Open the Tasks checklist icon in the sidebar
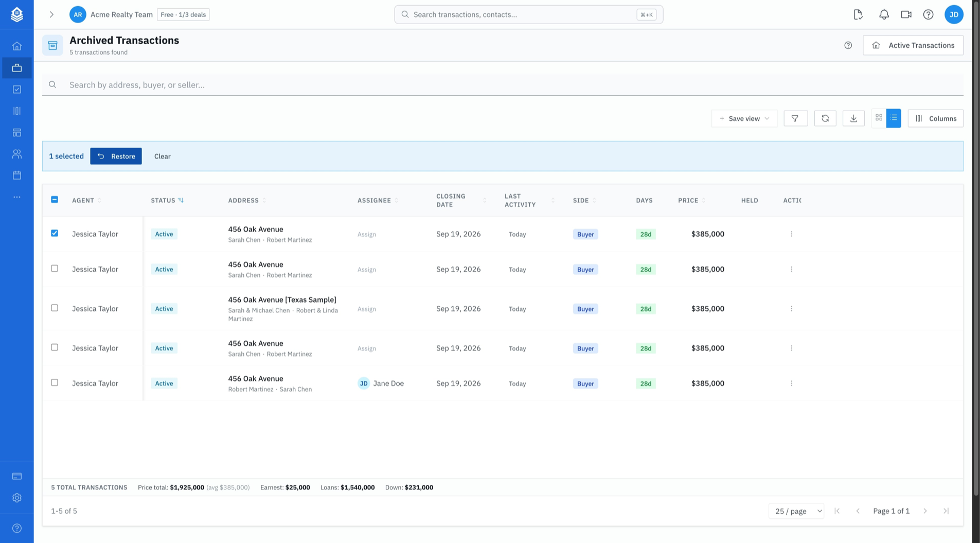The width and height of the screenshot is (980, 543). [x=17, y=90]
